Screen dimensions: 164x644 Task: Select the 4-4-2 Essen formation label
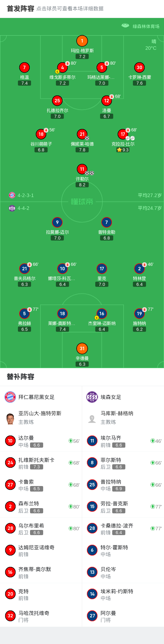[23, 208]
